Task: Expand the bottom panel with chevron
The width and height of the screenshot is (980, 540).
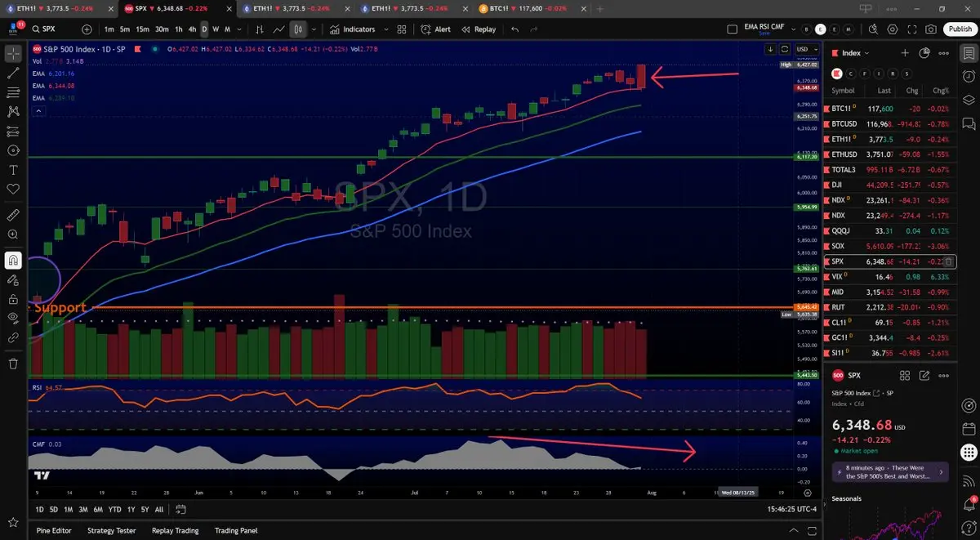Action: 792,530
